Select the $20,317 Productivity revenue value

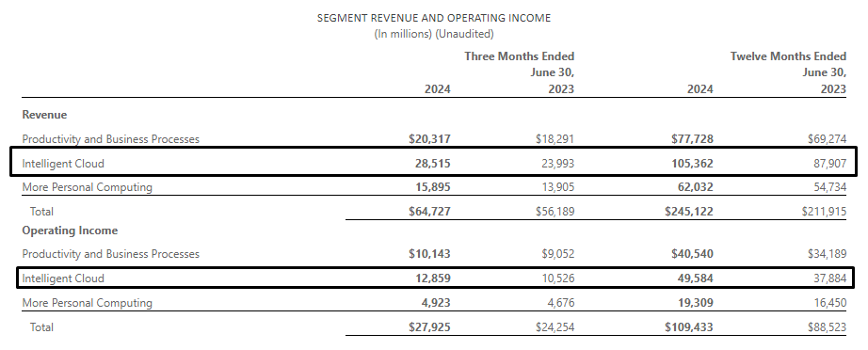tap(429, 139)
